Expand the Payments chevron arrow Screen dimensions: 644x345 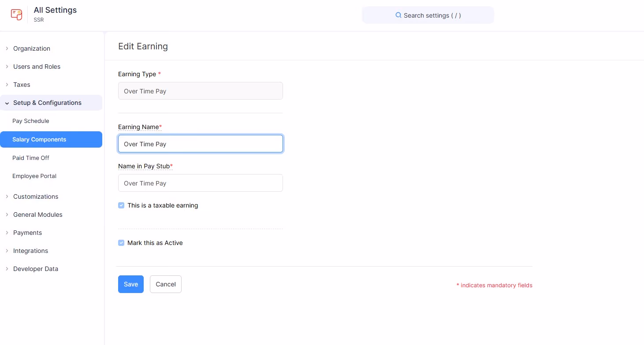[7, 233]
